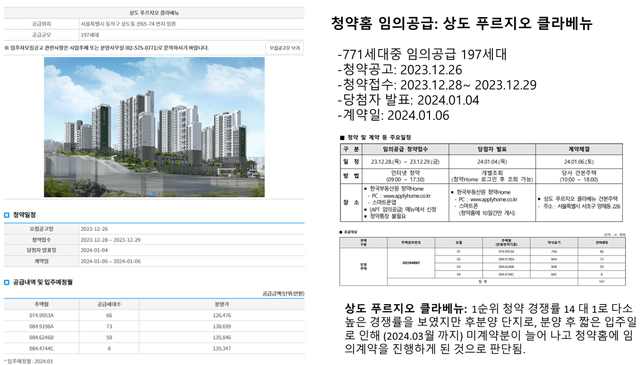This screenshot has height=365, width=640.
Task: Click the 084.6246B housing type row
Action: pos(154,338)
